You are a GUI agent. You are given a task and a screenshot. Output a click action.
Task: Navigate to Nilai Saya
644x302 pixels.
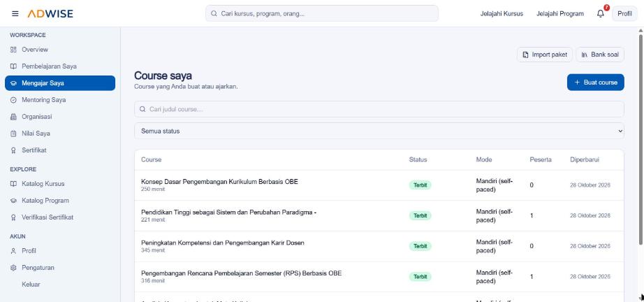coord(60,134)
